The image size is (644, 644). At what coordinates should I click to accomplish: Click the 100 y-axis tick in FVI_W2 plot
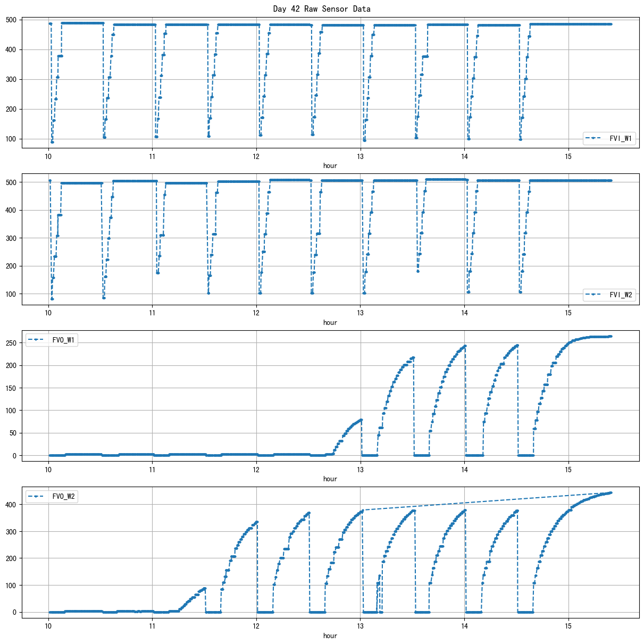(x=11, y=294)
